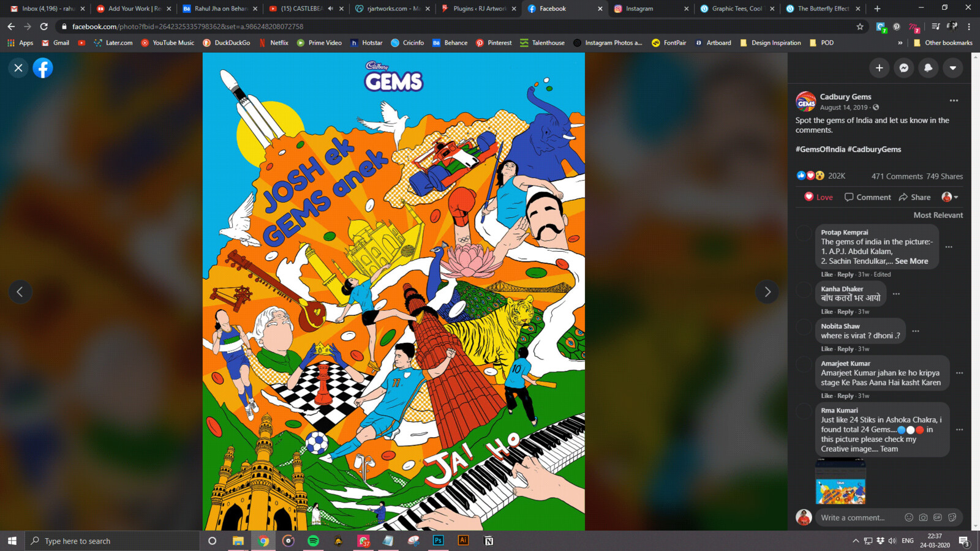Viewport: 980px width, 551px height.
Task: Click the Share button
Action: point(914,197)
